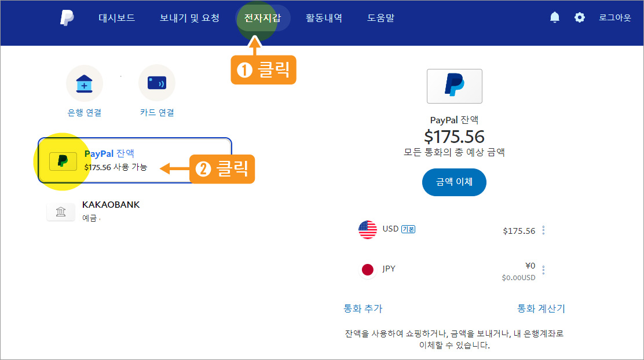
Task: Click the PayPal logo in the header
Action: pyautogui.click(x=67, y=17)
